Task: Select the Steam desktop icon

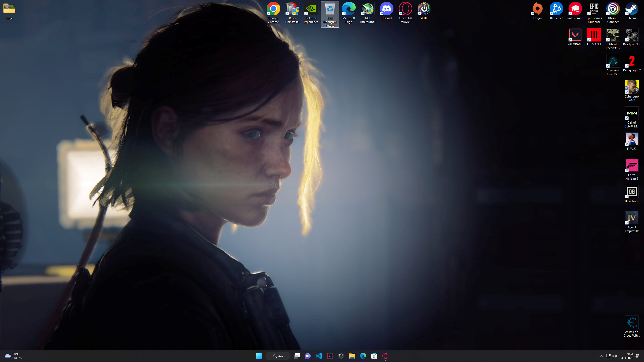Action: coord(632,11)
